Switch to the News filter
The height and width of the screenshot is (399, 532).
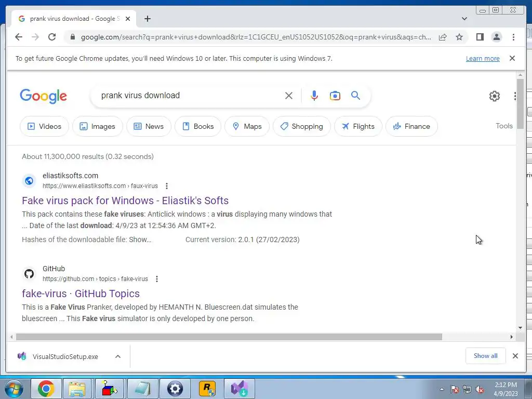(x=149, y=126)
